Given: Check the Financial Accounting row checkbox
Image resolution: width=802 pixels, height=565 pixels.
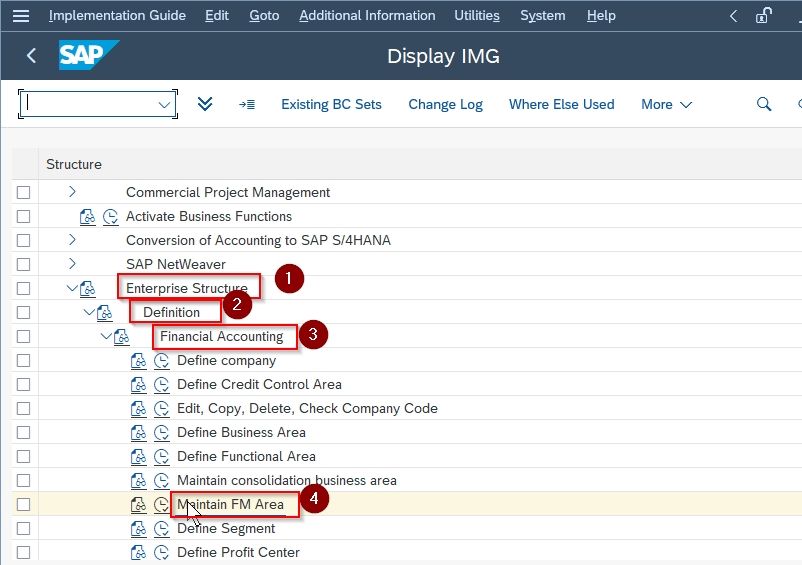Looking at the screenshot, I should pos(24,337).
